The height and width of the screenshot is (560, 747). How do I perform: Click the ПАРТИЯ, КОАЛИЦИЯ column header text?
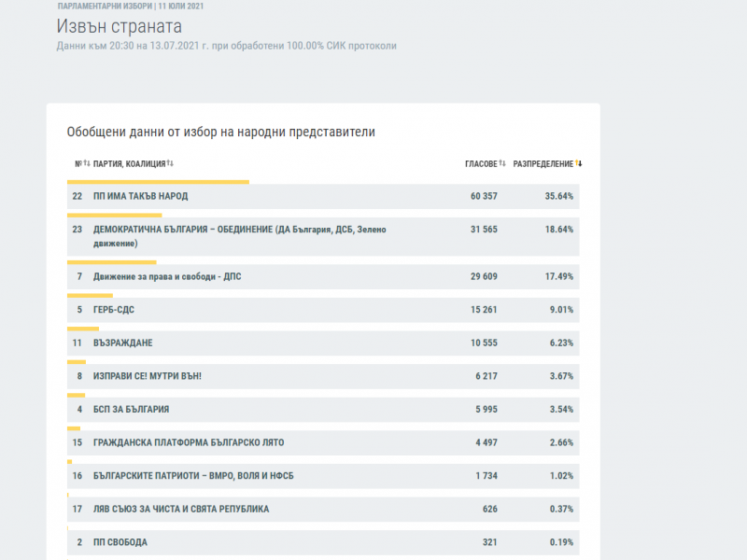click(x=129, y=164)
